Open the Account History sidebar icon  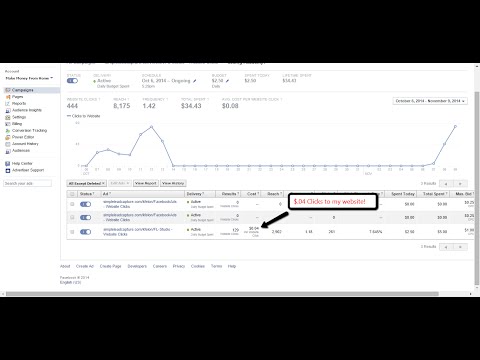coord(8,144)
